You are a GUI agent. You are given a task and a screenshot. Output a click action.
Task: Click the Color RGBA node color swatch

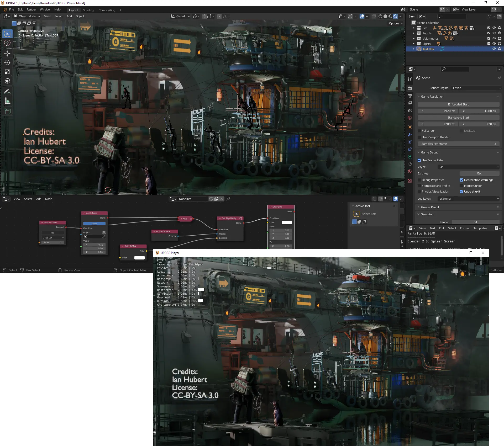point(139,258)
